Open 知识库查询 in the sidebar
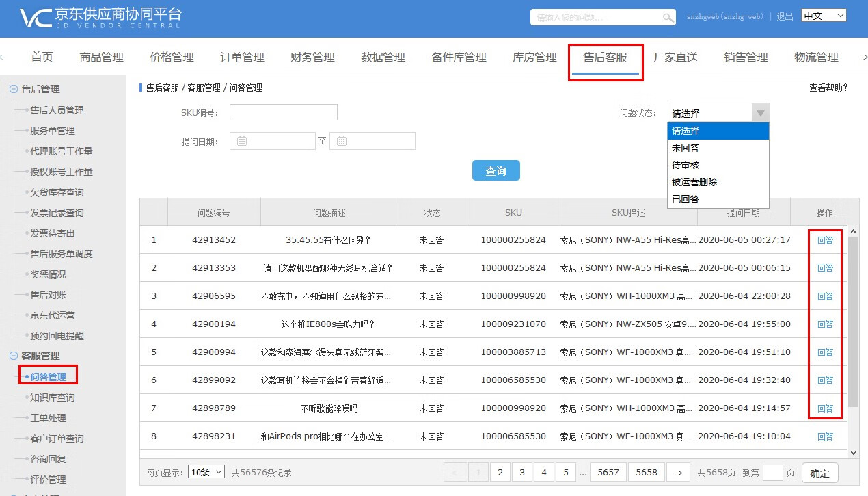The width and height of the screenshot is (868, 496). [53, 397]
